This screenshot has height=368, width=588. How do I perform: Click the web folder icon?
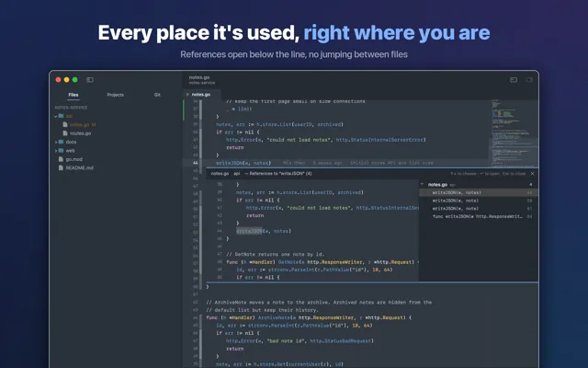[x=62, y=151]
